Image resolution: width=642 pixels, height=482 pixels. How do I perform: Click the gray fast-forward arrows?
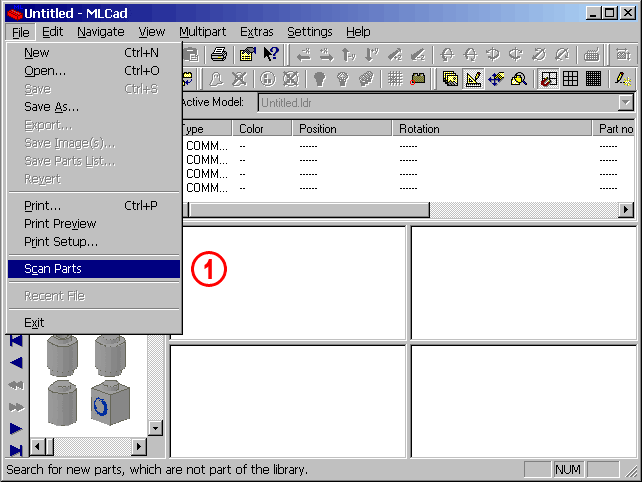point(16,407)
